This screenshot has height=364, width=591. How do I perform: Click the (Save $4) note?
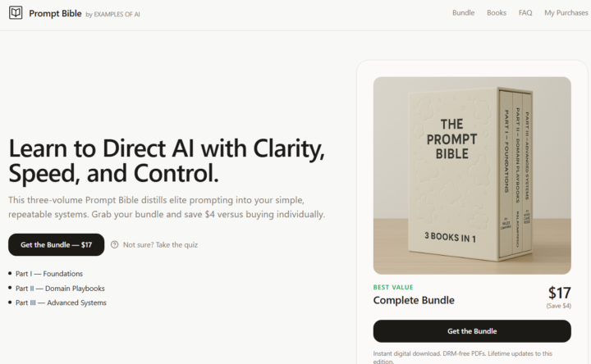click(559, 306)
